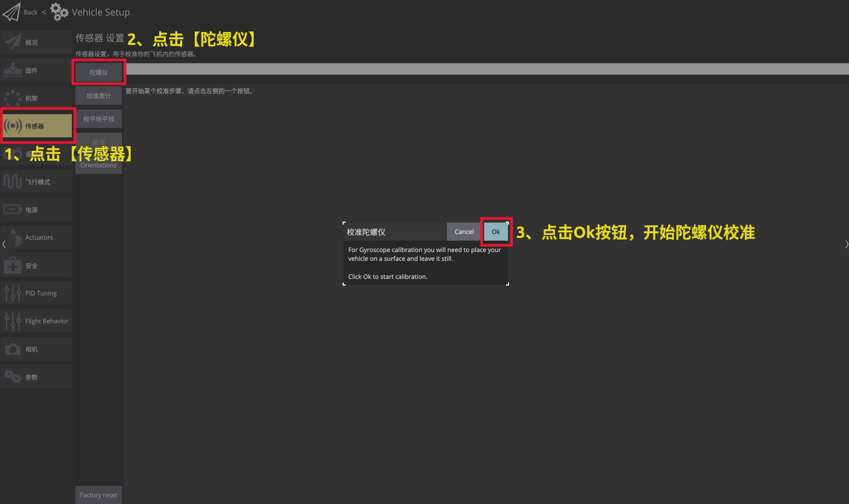Viewport: 849px width, 504px height.
Task: Switch to the 陀螺仪 calibration tab
Action: (98, 72)
